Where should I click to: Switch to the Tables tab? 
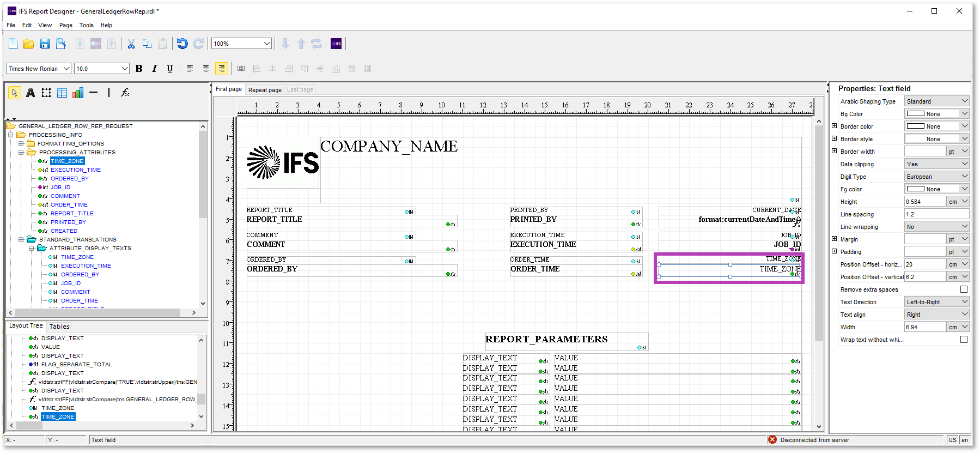[59, 327]
